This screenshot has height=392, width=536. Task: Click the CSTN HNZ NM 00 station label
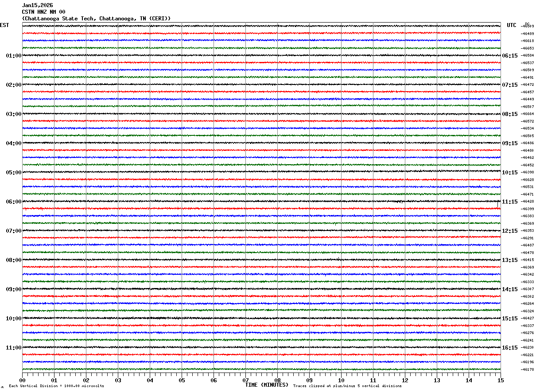click(43, 12)
